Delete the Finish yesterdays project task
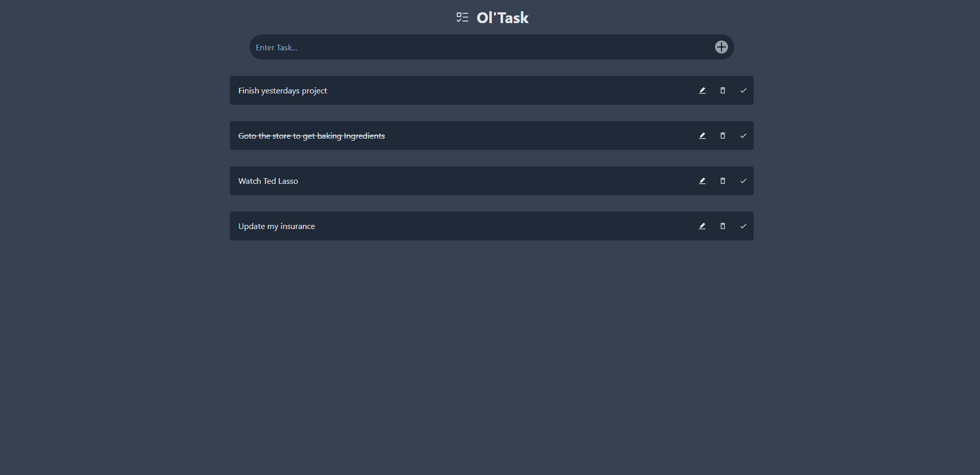 pos(723,90)
